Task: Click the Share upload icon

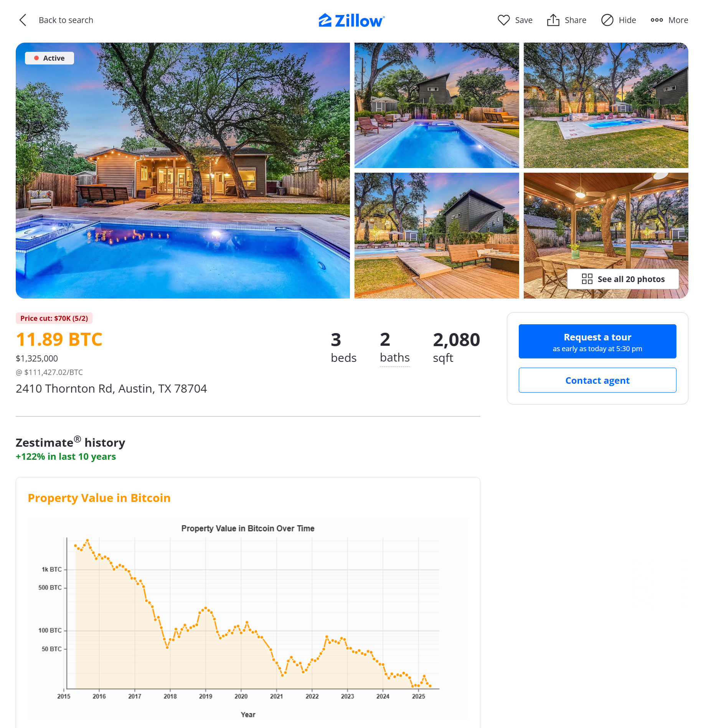Action: (553, 20)
